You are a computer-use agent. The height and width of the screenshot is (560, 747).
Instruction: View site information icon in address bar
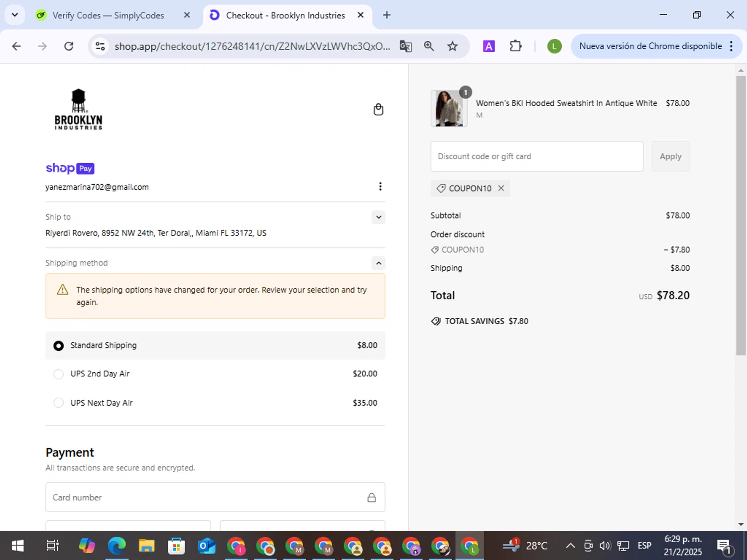[100, 46]
